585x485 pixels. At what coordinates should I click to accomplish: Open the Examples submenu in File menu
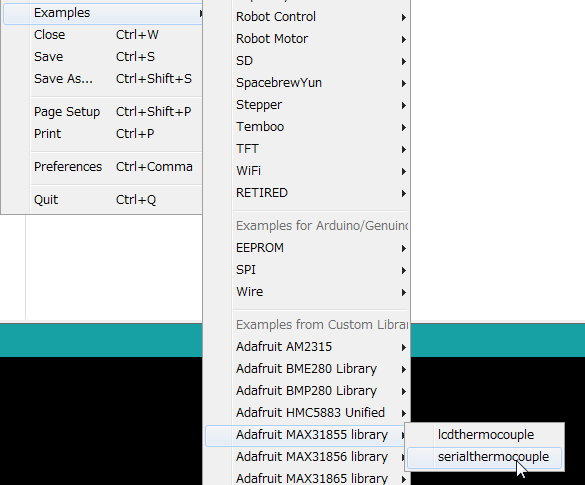tap(103, 13)
